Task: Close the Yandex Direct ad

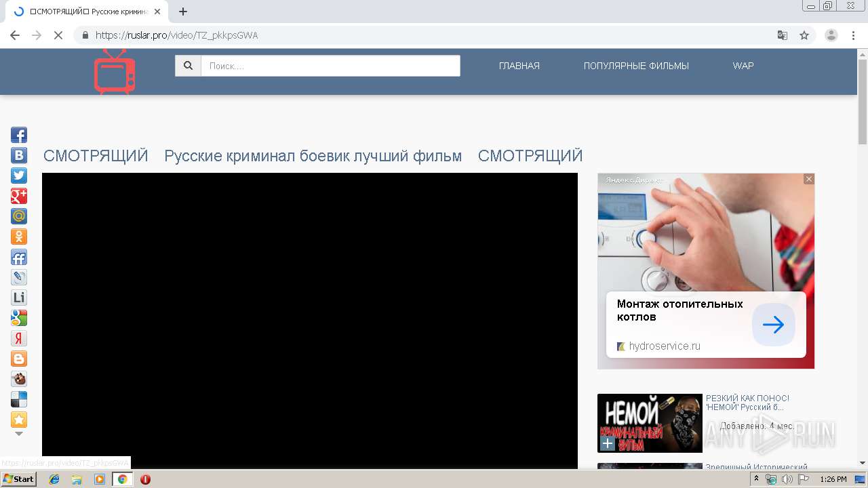Action: (x=808, y=179)
